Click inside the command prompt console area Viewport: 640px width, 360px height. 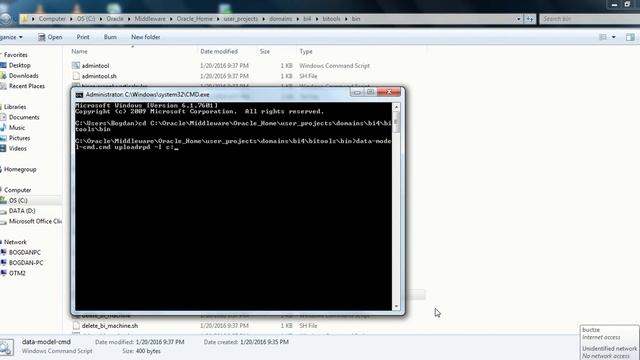(233, 206)
